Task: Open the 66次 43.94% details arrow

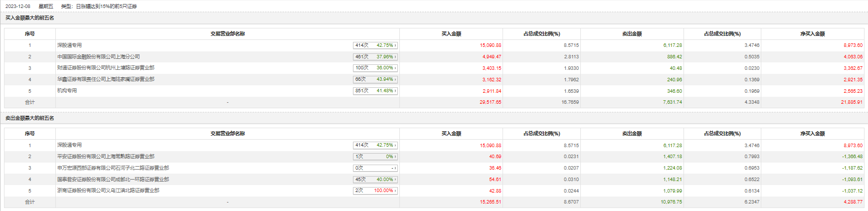Action: [x=396, y=79]
